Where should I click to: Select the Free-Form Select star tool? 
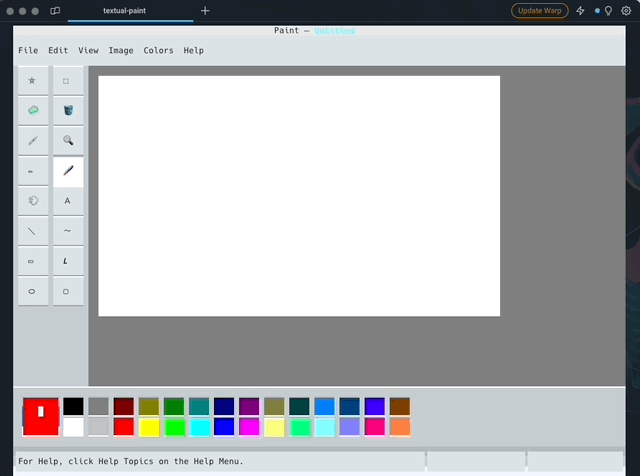pos(32,81)
